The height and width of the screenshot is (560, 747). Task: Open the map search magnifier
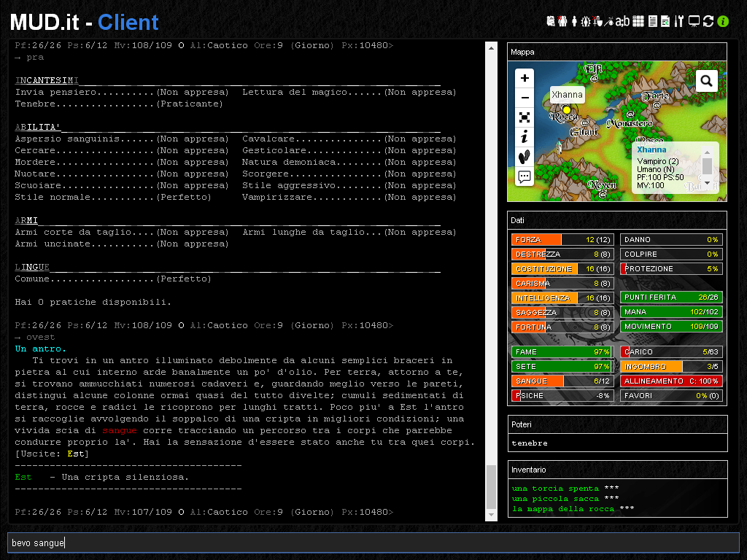click(x=706, y=80)
